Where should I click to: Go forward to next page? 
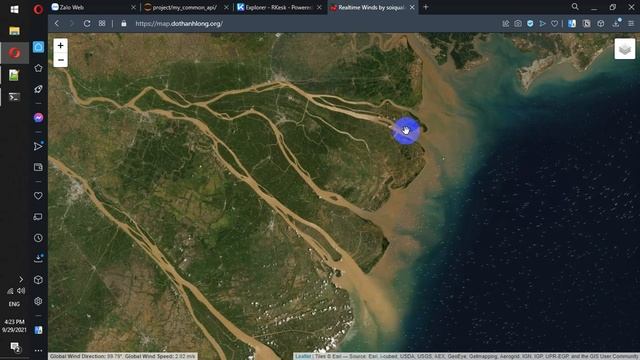(71, 24)
